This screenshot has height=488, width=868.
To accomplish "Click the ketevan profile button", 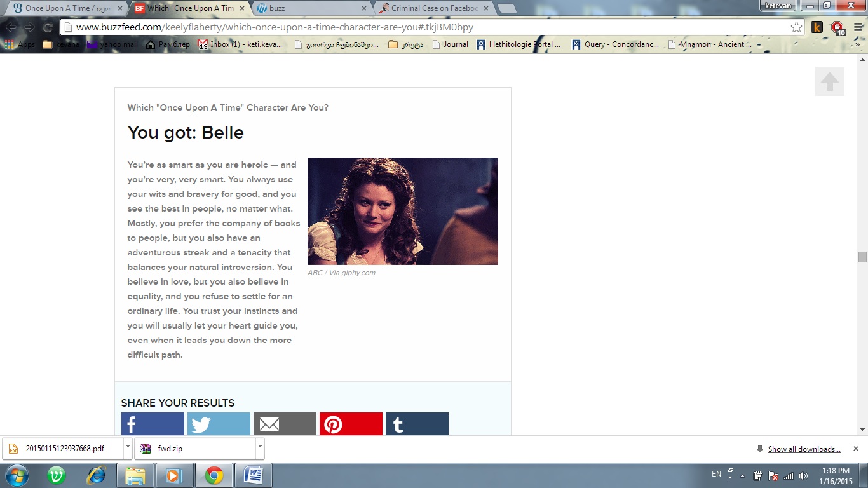I will pyautogui.click(x=778, y=6).
